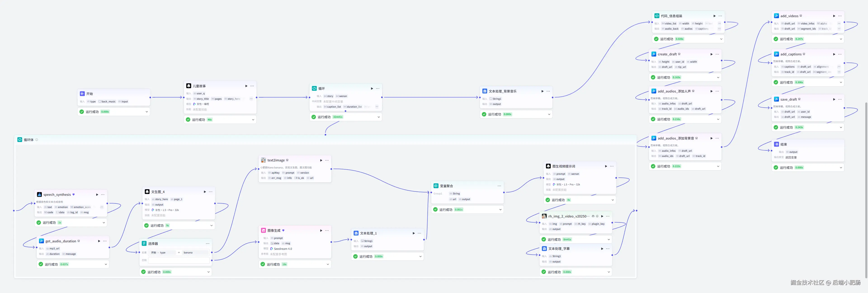868x293 pixels.
Task: Expand the 图像生成 run result 16s
Action: click(328, 264)
